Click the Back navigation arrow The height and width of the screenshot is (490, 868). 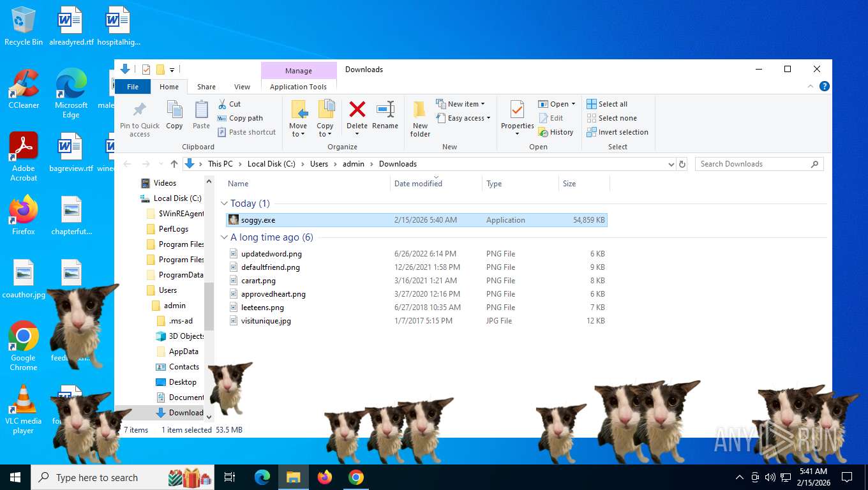(127, 164)
